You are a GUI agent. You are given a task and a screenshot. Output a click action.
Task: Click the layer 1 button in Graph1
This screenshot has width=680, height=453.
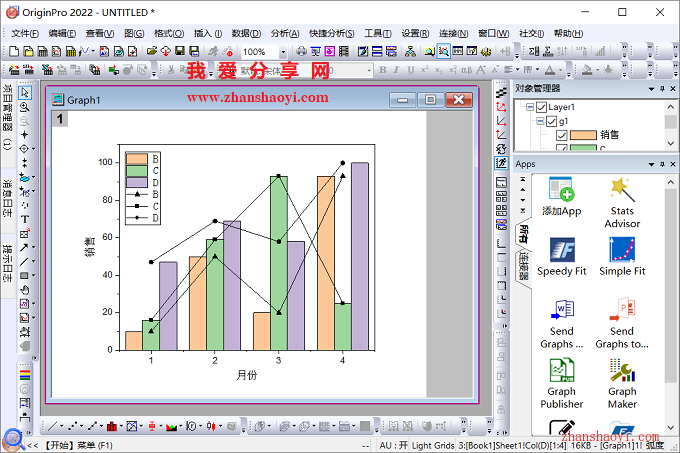(60, 119)
